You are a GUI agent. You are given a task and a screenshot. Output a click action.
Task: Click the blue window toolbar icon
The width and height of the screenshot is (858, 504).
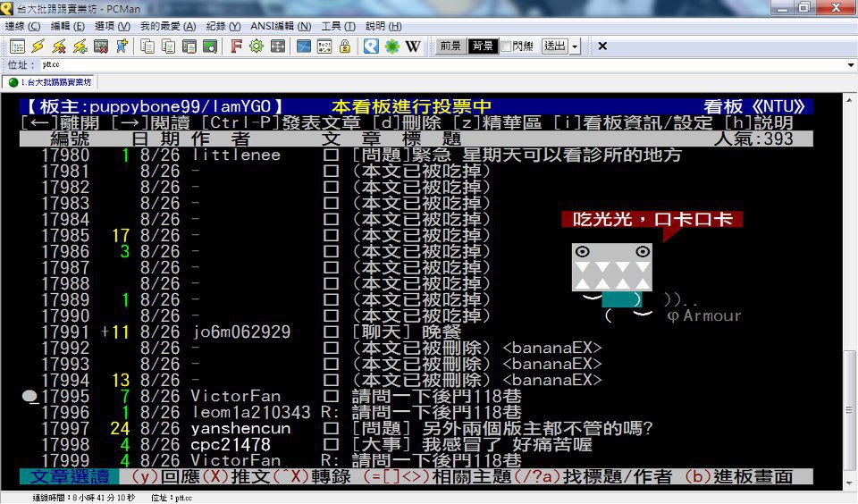pyautogui.click(x=304, y=46)
